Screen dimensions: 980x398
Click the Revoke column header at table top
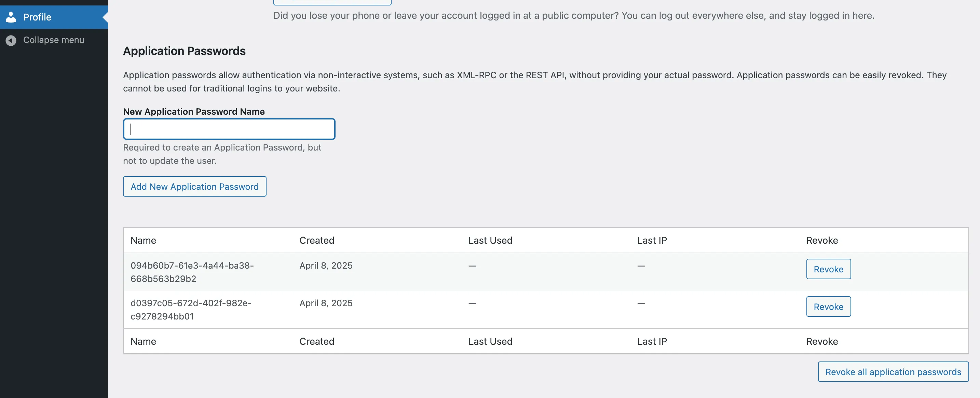click(822, 240)
